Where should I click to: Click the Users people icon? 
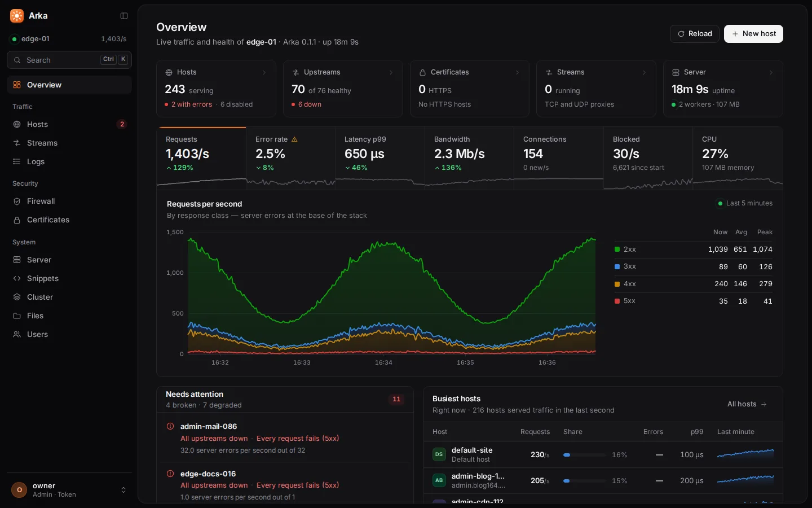pyautogui.click(x=17, y=334)
